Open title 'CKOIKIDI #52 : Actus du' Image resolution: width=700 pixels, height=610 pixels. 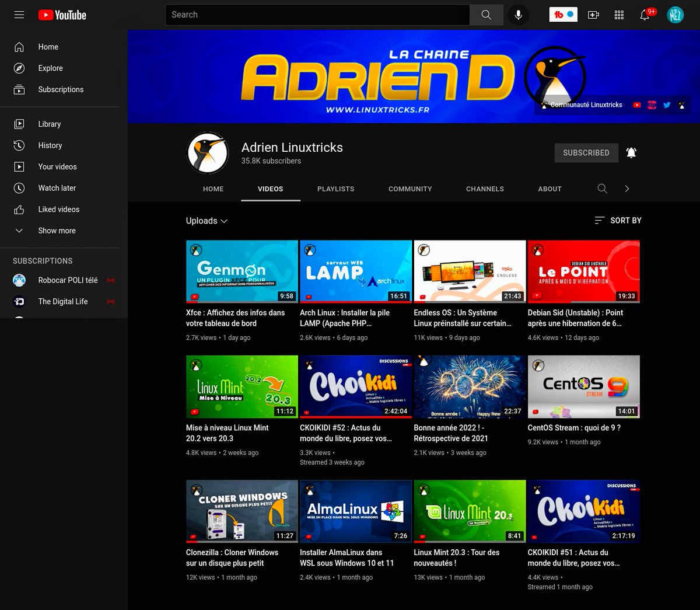pyautogui.click(x=346, y=433)
